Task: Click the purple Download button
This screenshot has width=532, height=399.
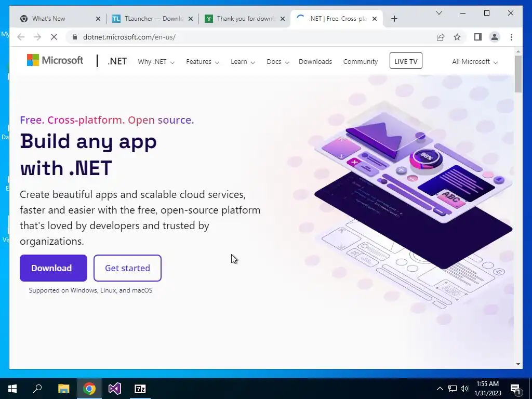Action: [54, 268]
